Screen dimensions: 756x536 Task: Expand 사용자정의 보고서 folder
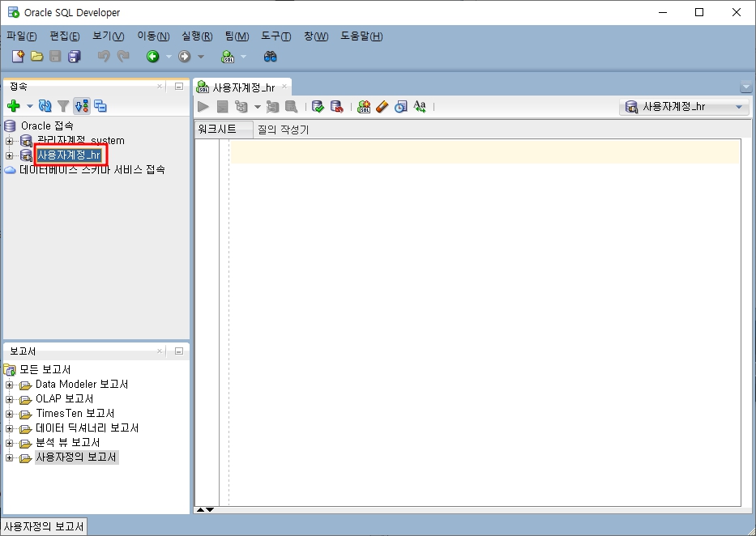pos(9,457)
